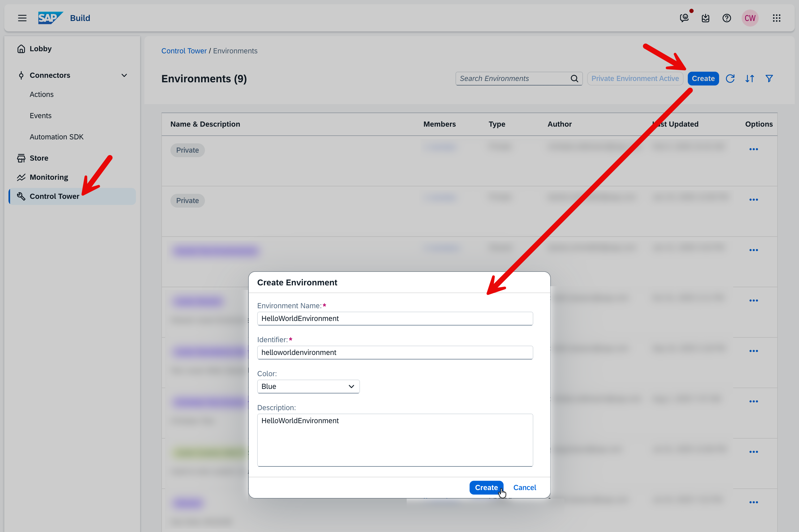Open the Color dropdown set to Blue
Image resolution: width=799 pixels, height=532 pixels.
click(308, 387)
